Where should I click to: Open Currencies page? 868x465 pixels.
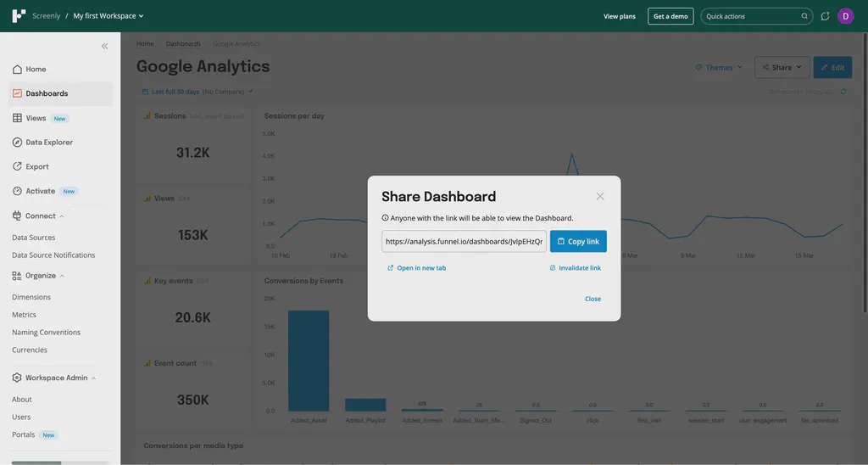[x=30, y=350]
